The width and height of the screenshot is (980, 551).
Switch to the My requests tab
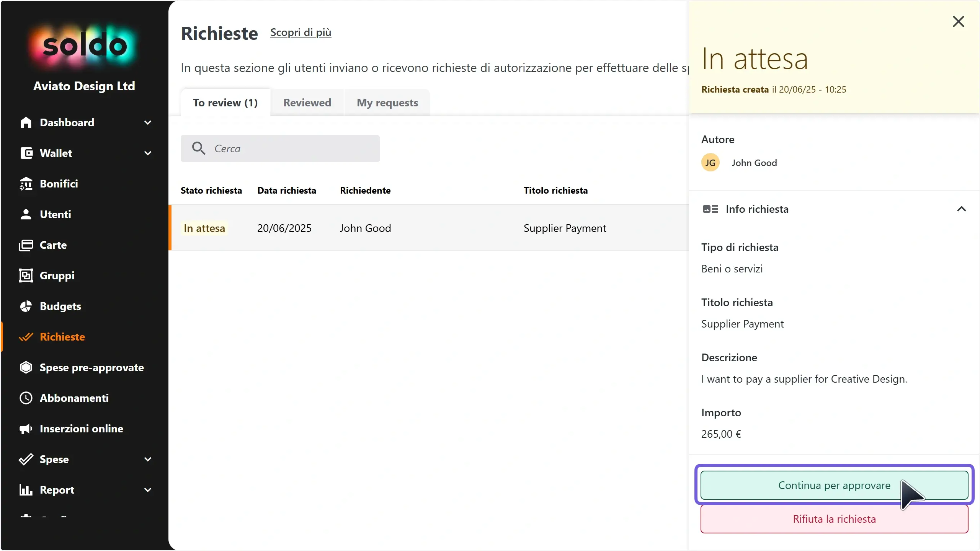(387, 103)
